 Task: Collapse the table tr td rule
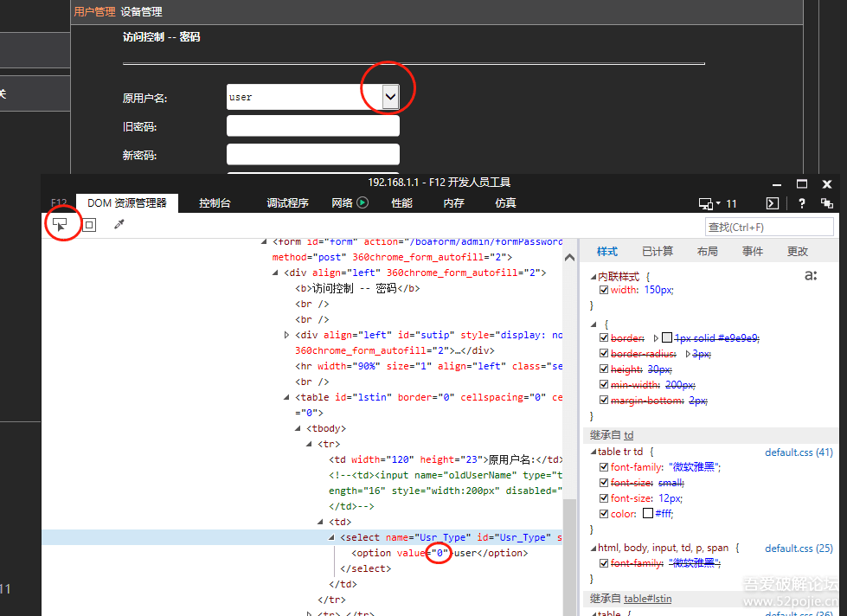594,452
